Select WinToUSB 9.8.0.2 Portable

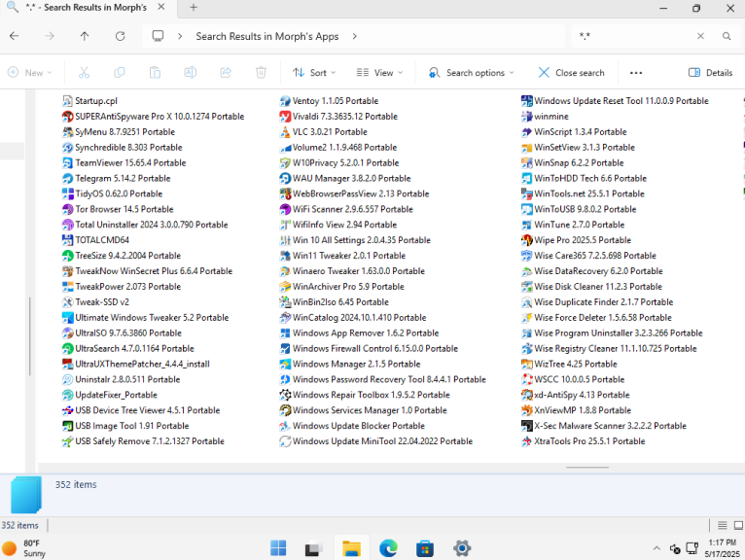pyautogui.click(x=579, y=209)
